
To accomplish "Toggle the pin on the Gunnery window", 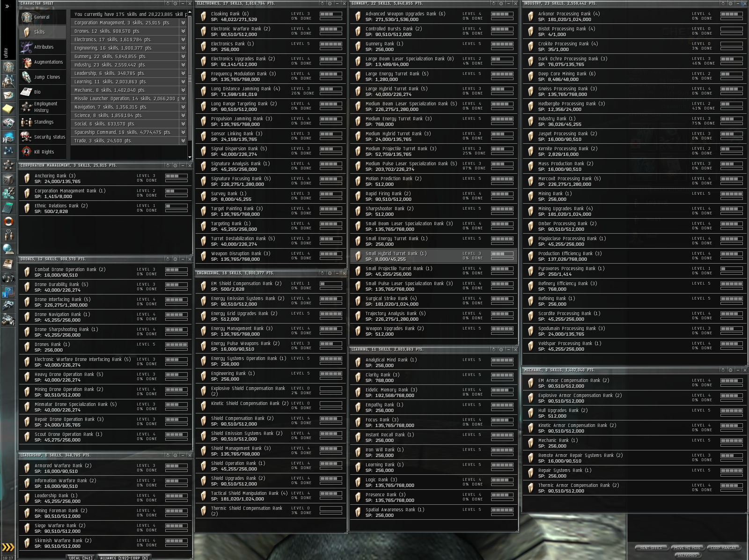I will 494,3.
